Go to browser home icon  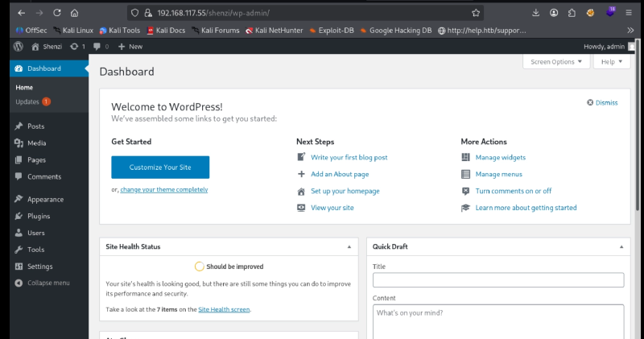click(74, 13)
